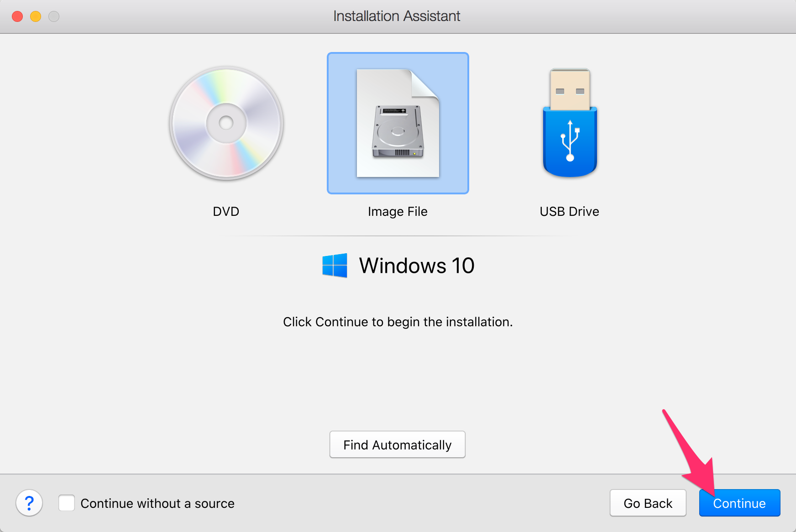Open help with the question mark icon
The image size is (796, 532).
click(29, 503)
